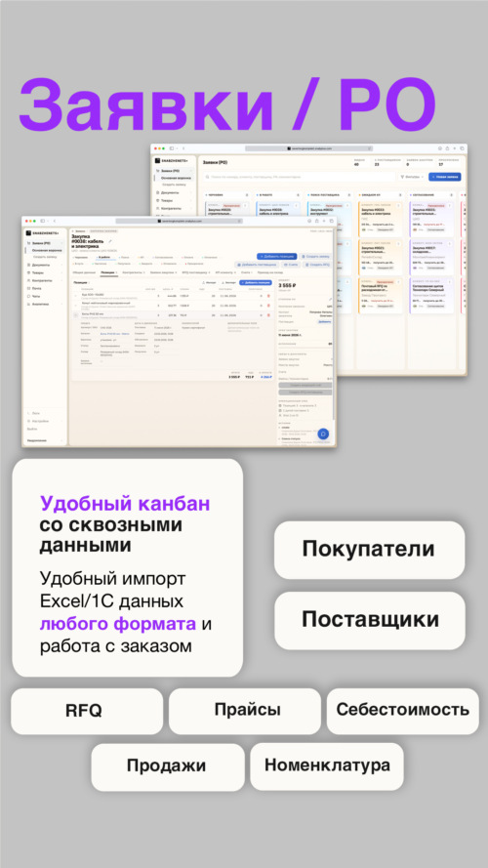Tick first checklist checkbox in right panel
This screenshot has height=868, width=488.
[280, 406]
